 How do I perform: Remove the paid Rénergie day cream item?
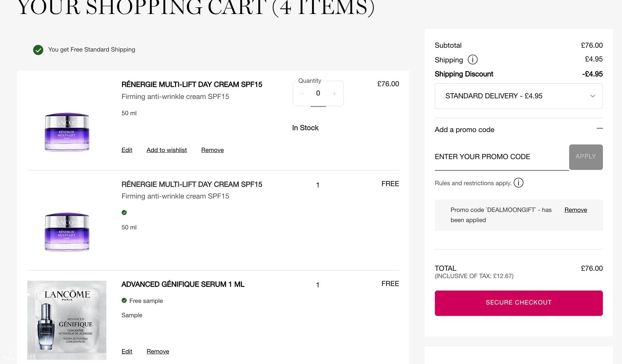(212, 150)
